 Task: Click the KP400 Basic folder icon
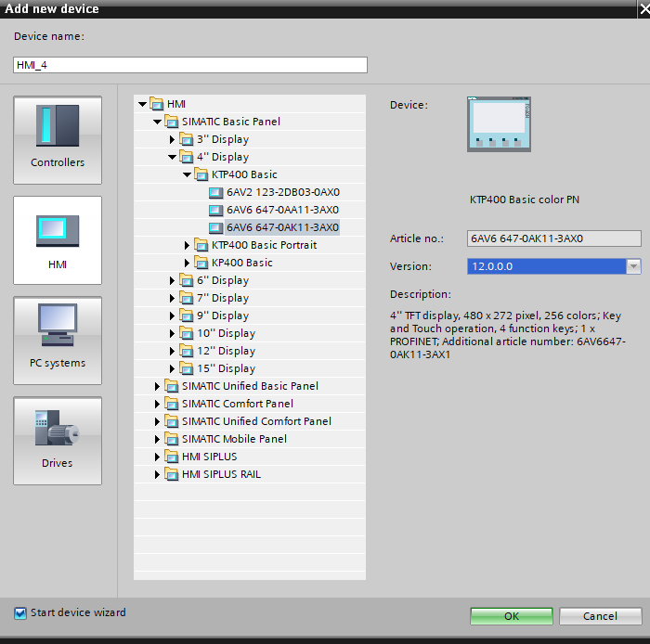201,263
